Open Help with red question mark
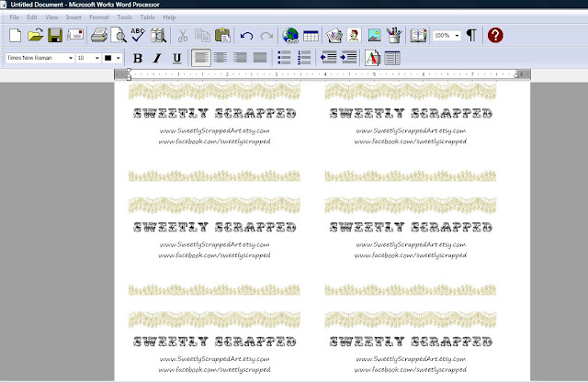Viewport: 588px width, 383px height. pos(495,35)
